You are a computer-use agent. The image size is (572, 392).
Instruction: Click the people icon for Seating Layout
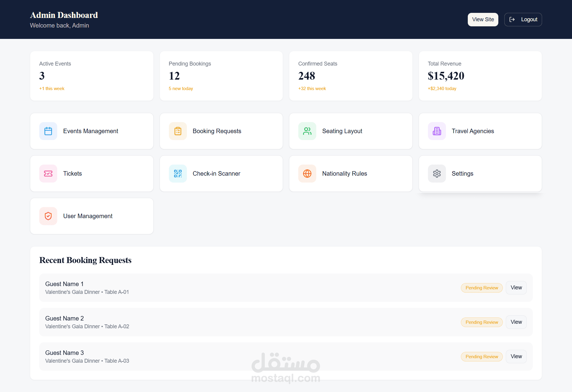[307, 131]
